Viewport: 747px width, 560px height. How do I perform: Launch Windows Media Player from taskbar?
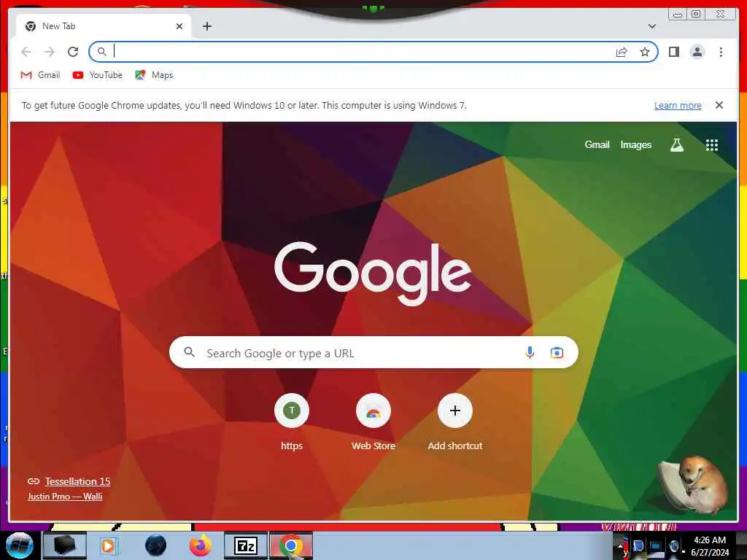coord(109,545)
